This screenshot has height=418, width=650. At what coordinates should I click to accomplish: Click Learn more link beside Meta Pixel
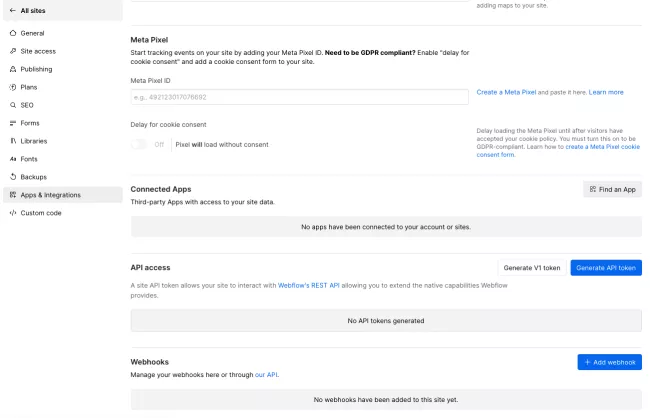(606, 92)
